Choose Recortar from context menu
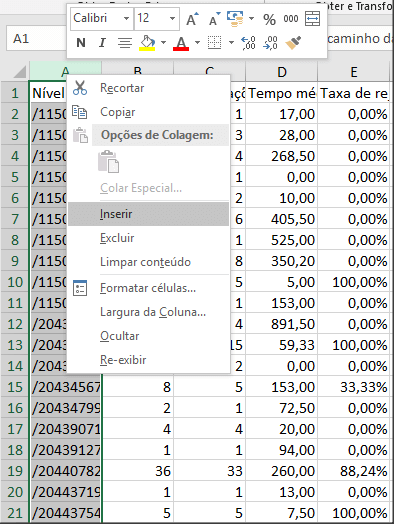This screenshot has width=394, height=524. (148, 88)
